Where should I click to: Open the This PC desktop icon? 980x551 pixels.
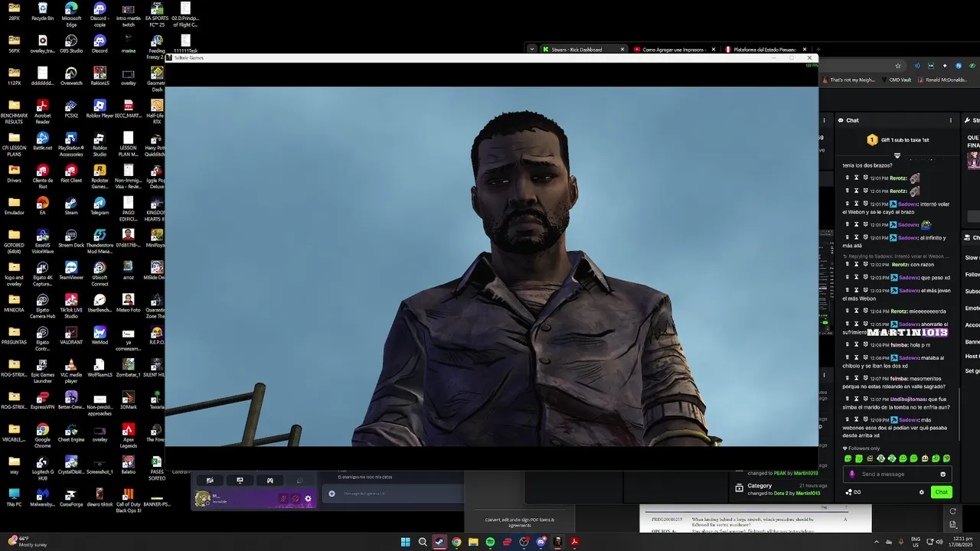pyautogui.click(x=14, y=496)
